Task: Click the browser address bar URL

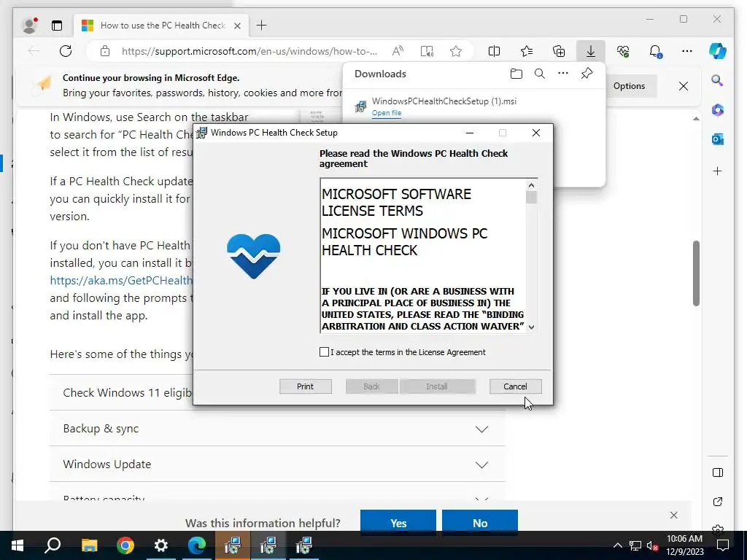Action: (x=249, y=51)
